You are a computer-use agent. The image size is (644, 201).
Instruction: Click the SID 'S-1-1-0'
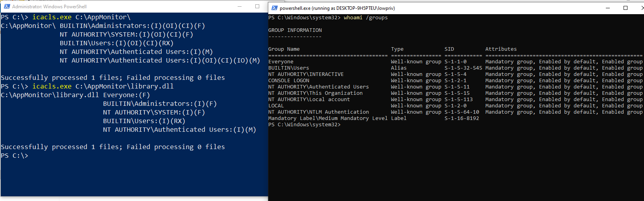[x=456, y=62]
